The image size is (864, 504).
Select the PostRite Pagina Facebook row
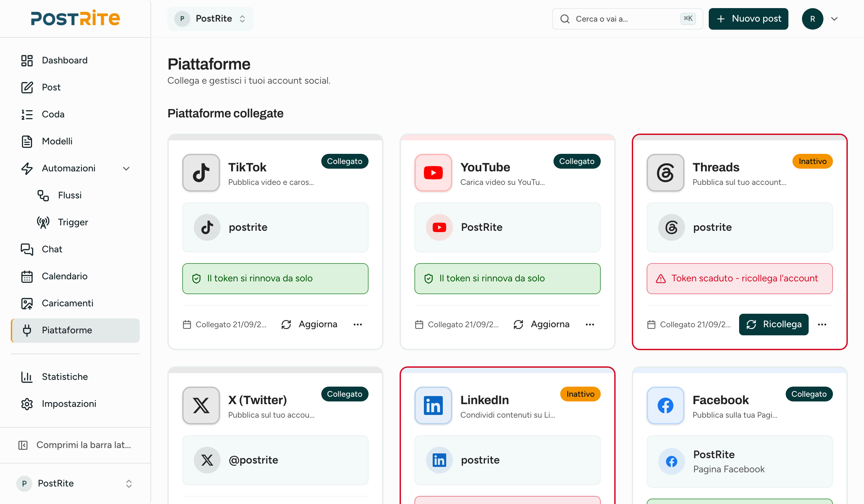[x=739, y=461]
